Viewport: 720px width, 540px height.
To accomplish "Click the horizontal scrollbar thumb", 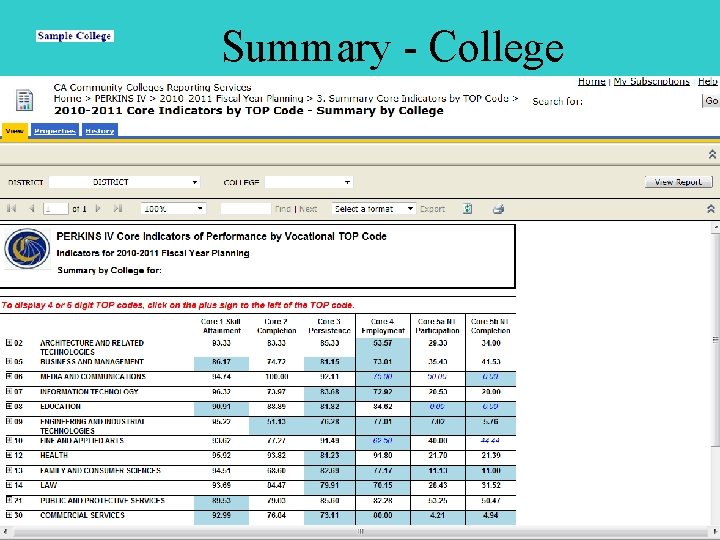I will [x=361, y=531].
